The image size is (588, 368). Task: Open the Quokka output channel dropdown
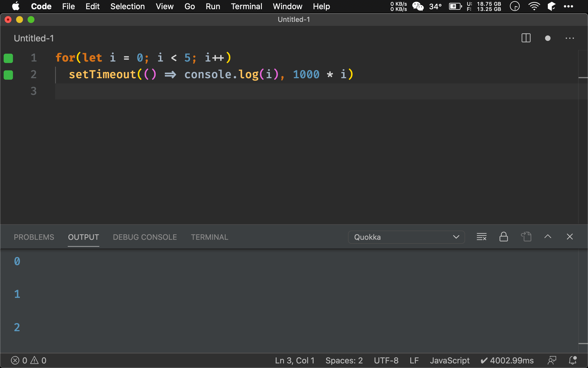[x=406, y=237]
